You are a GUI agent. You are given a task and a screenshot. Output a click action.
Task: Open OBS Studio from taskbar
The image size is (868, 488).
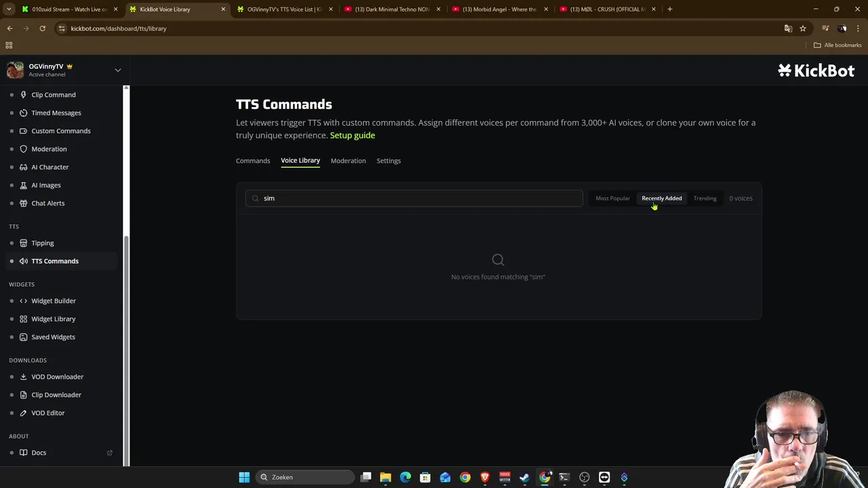[585, 477]
